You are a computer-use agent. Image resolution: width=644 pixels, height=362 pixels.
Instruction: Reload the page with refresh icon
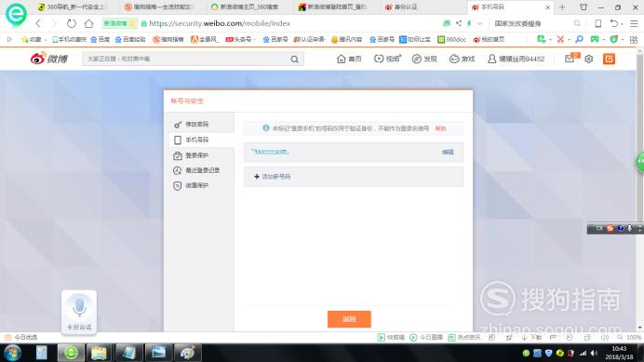click(72, 23)
